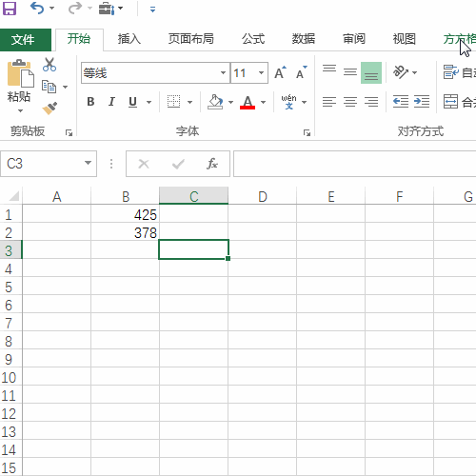The image size is (476, 476).
Task: Open the 剪贴板 group dialog launcher
Action: [69, 132]
